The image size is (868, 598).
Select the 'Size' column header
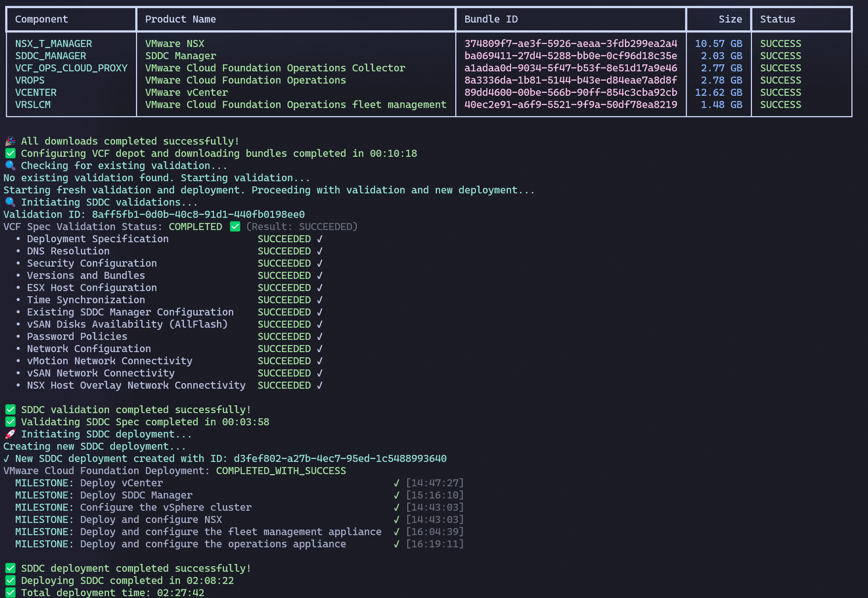click(x=730, y=19)
